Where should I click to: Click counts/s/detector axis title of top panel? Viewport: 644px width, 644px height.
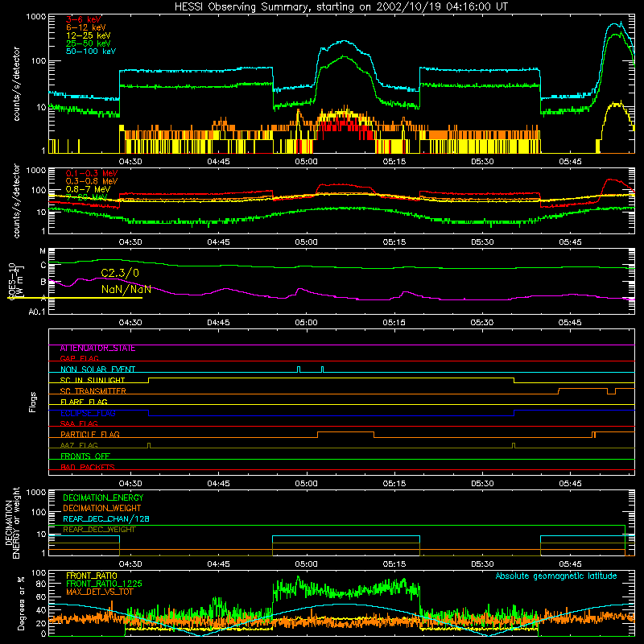(x=16, y=84)
